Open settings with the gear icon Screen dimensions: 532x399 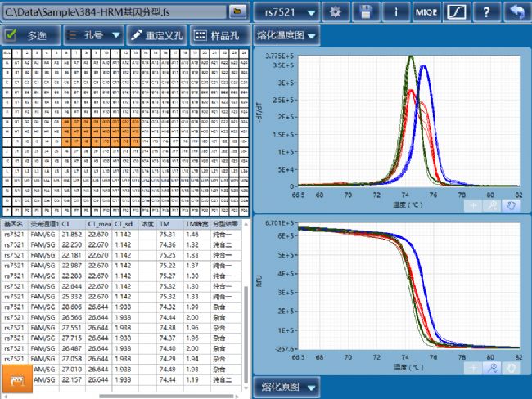point(335,12)
